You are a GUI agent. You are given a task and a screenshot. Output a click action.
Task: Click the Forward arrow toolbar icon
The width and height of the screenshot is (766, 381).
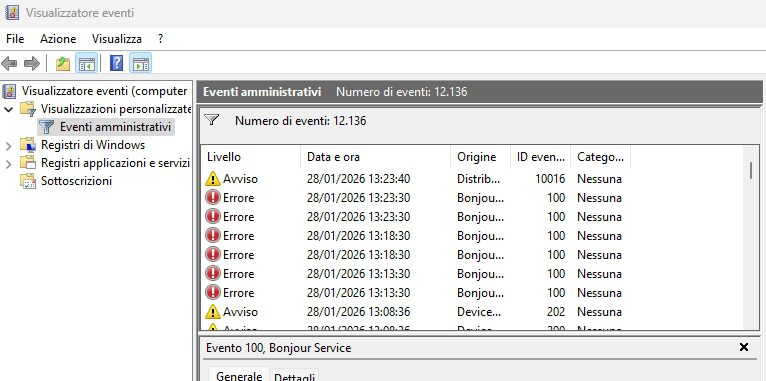(x=32, y=63)
